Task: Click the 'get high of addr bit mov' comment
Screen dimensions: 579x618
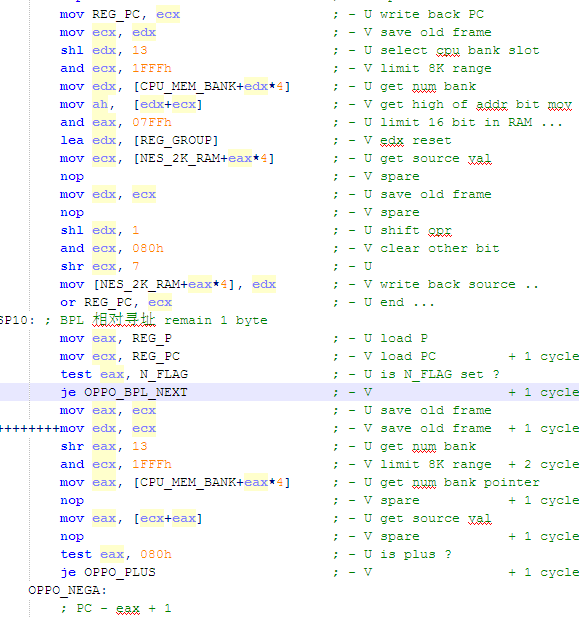Action: (x=476, y=104)
